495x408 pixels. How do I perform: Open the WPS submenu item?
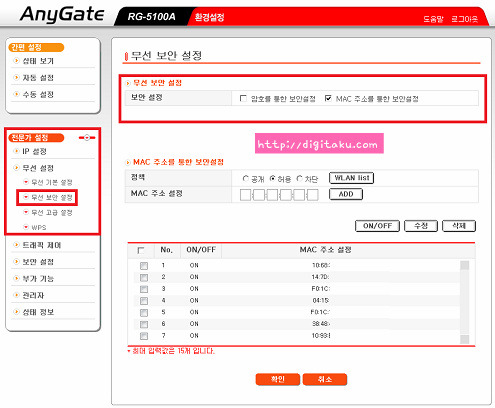coord(39,227)
